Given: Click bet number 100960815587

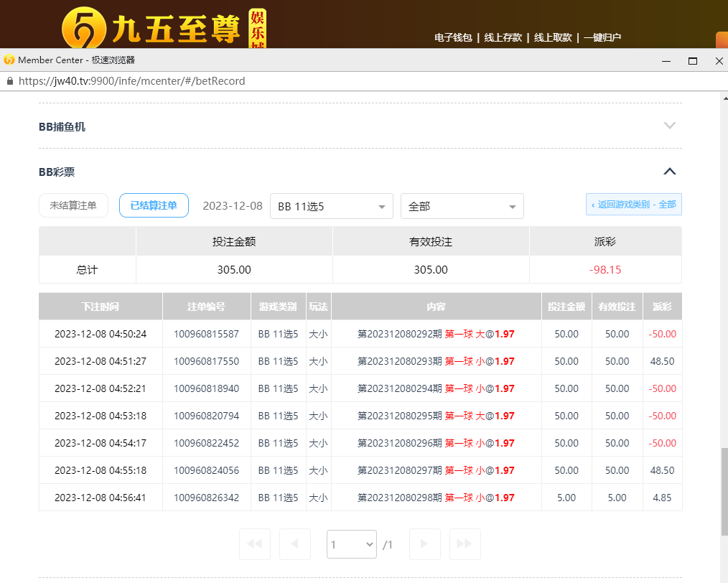Looking at the screenshot, I should click(x=206, y=334).
